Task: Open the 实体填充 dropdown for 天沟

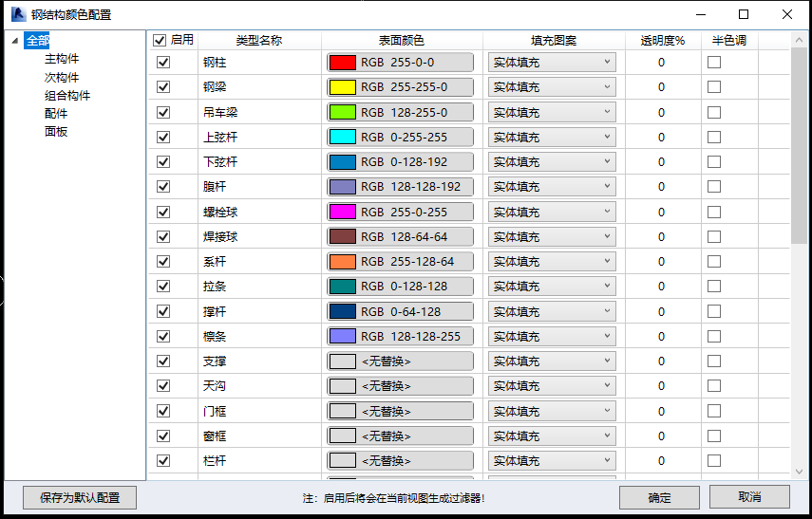Action: [x=552, y=385]
